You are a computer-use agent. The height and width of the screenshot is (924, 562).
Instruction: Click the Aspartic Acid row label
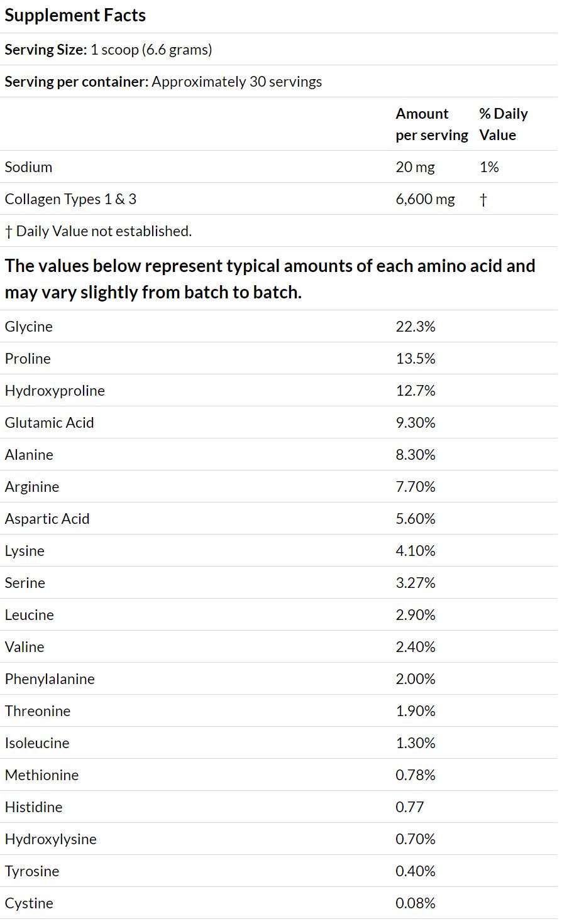47,519
